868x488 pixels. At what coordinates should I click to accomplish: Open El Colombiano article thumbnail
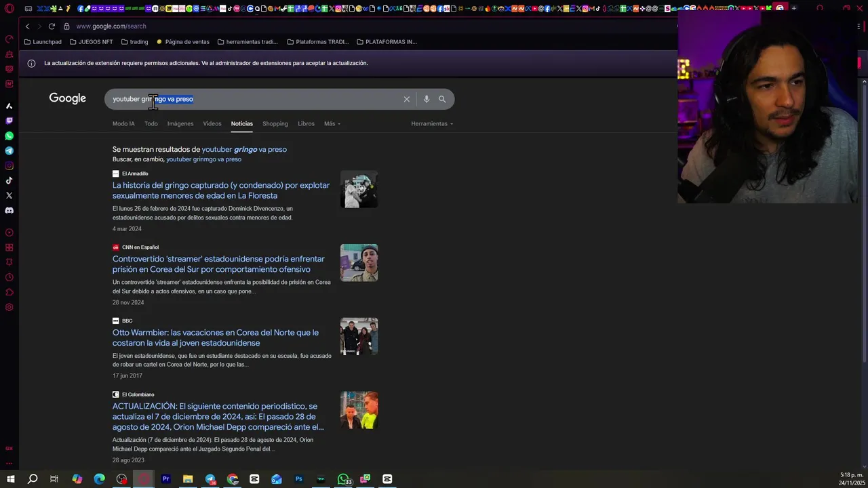[x=359, y=410]
